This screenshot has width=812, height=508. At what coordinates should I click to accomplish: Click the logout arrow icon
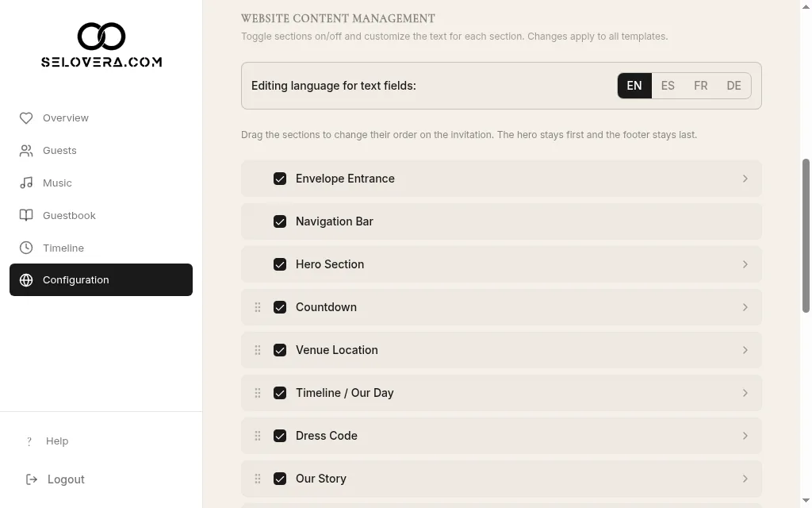[32, 479]
